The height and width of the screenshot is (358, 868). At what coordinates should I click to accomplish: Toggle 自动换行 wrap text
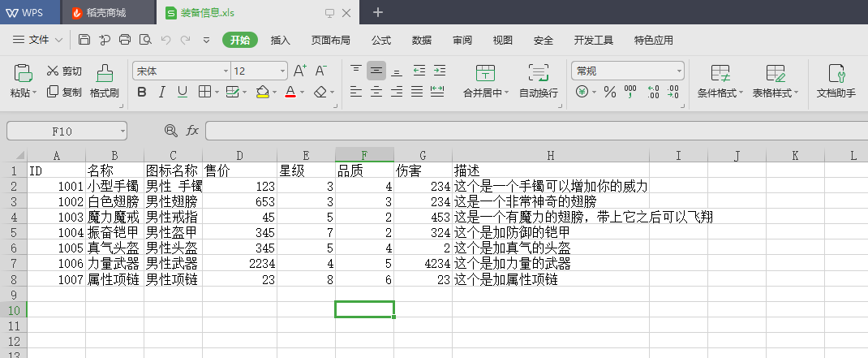click(538, 81)
